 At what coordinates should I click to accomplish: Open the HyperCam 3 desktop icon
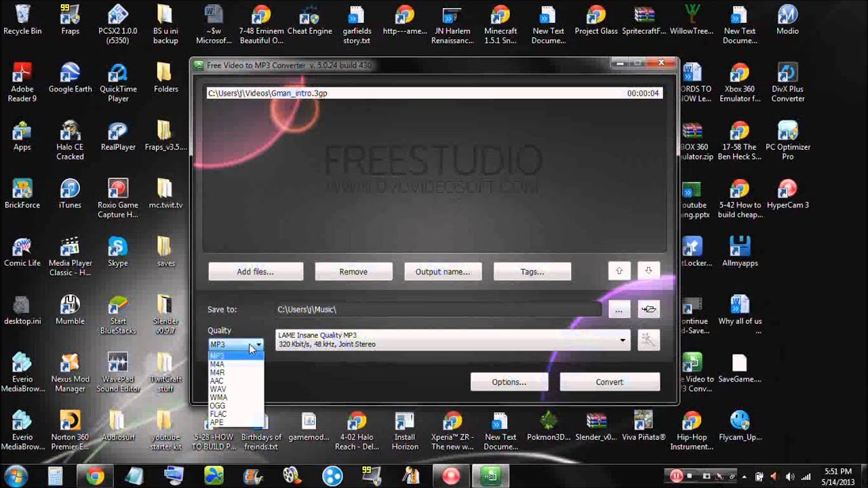click(787, 194)
